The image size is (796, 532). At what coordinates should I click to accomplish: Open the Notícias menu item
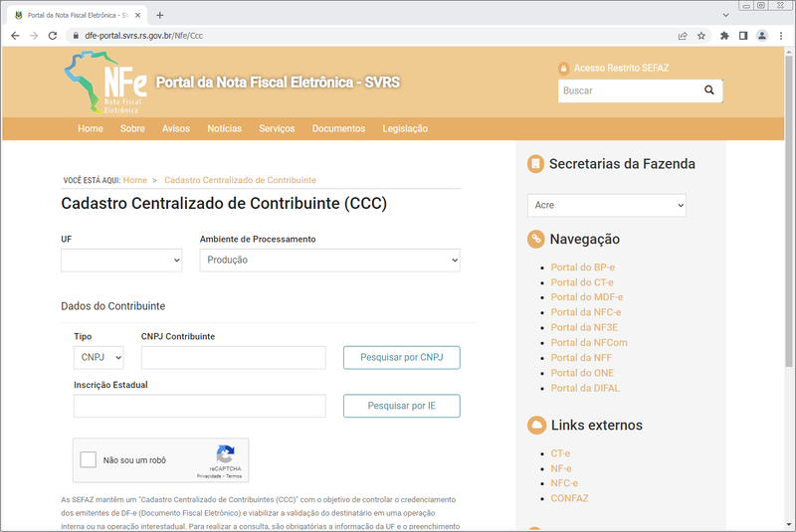click(x=225, y=129)
